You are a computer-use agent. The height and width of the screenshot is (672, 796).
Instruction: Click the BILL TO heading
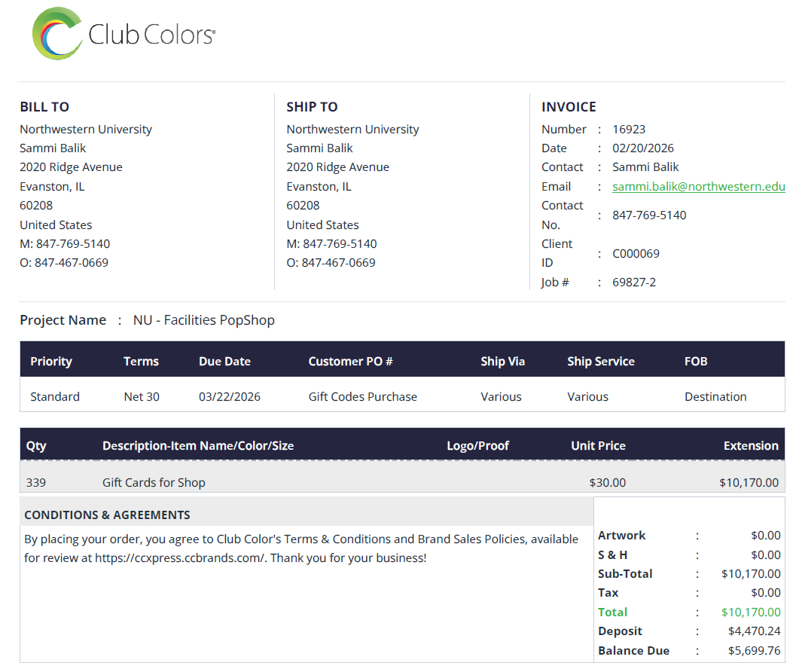click(x=44, y=107)
